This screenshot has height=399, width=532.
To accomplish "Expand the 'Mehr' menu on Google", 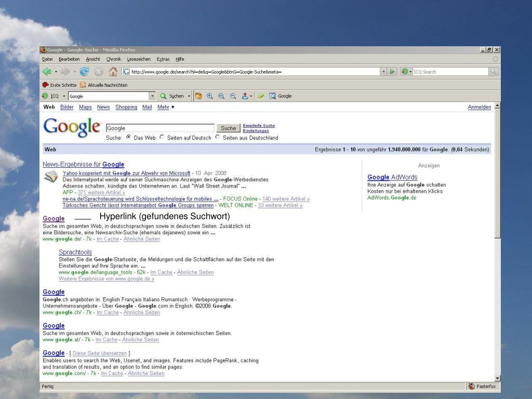I will pos(166,107).
